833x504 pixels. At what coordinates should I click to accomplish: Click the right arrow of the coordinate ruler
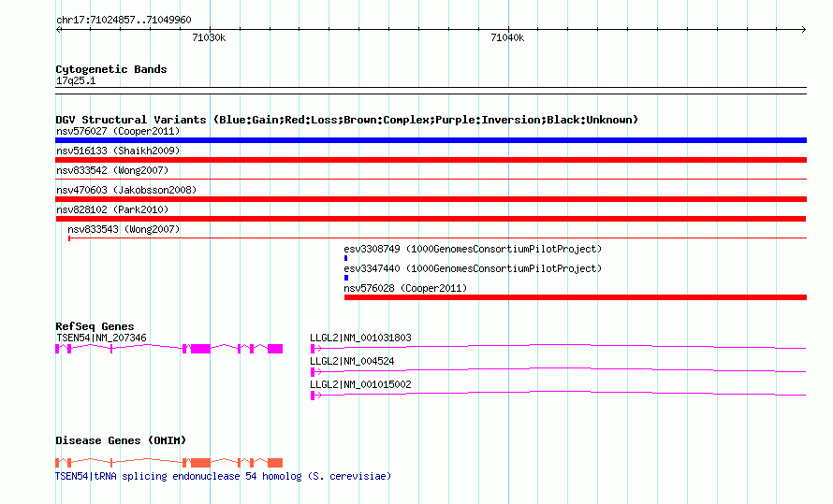coord(803,29)
